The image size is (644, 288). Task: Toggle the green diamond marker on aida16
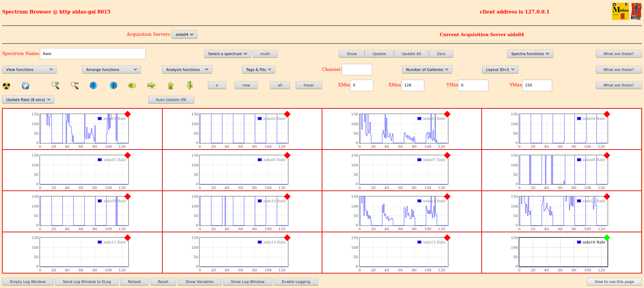pos(607,238)
